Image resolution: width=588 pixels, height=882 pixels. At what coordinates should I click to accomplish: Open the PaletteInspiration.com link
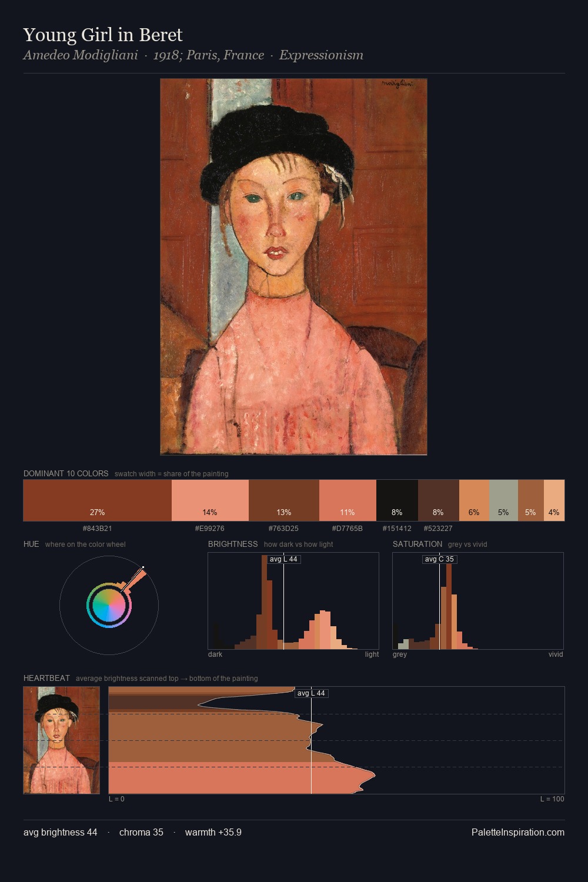click(x=518, y=832)
